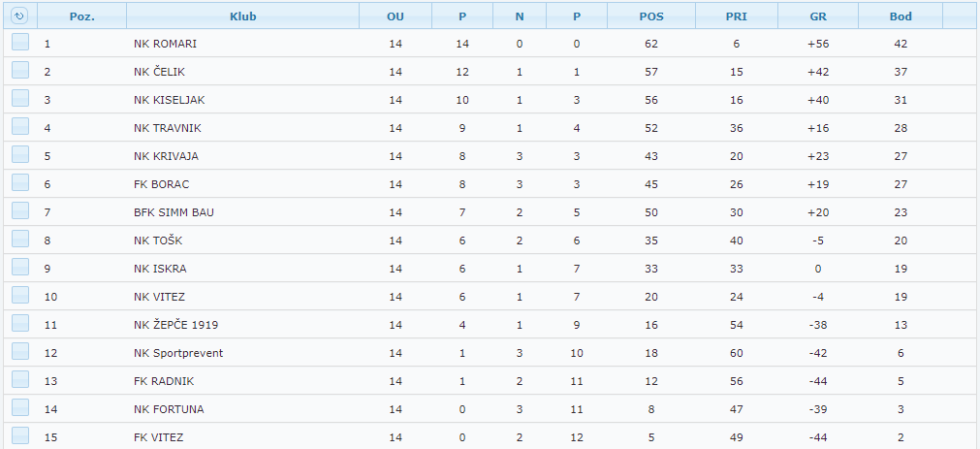980x449 pixels.
Task: Select checkbox next to NK Sportprevent
Action: [x=20, y=352]
